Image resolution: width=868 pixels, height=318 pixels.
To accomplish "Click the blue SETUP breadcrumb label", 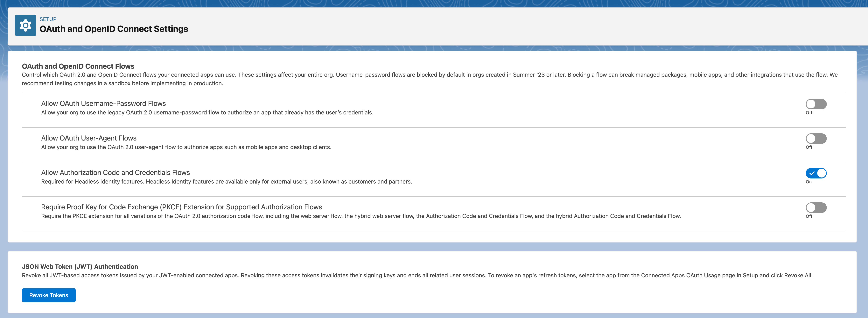I will point(48,19).
